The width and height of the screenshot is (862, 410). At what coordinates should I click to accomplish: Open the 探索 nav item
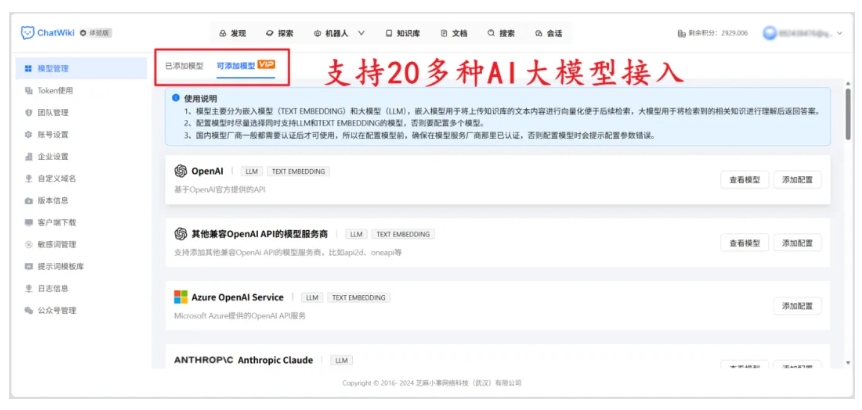tap(279, 33)
